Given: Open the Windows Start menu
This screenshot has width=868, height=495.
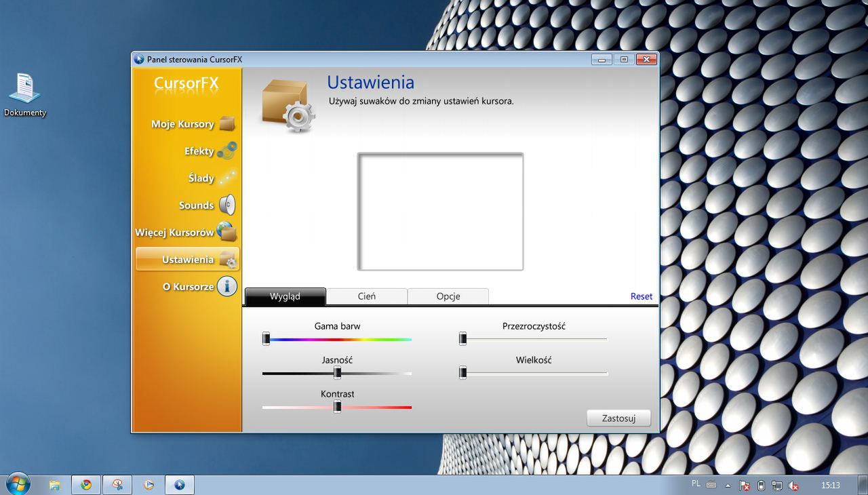Looking at the screenshot, I should (17, 484).
